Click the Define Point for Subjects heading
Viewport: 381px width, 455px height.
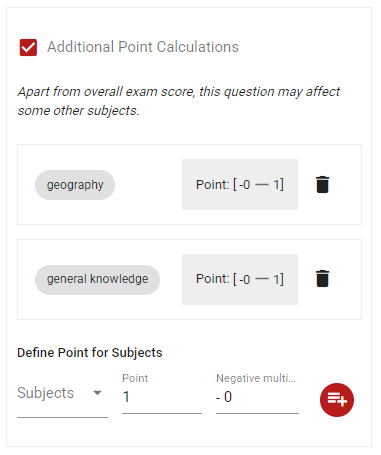(x=90, y=353)
